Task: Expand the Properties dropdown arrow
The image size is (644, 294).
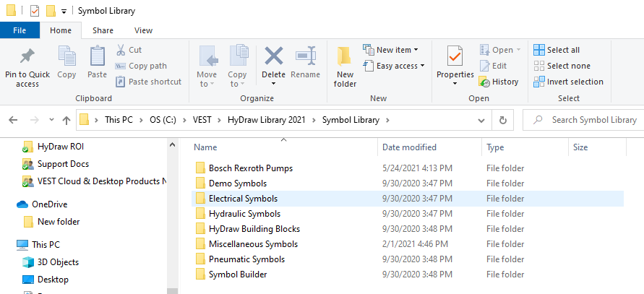Action: (455, 84)
